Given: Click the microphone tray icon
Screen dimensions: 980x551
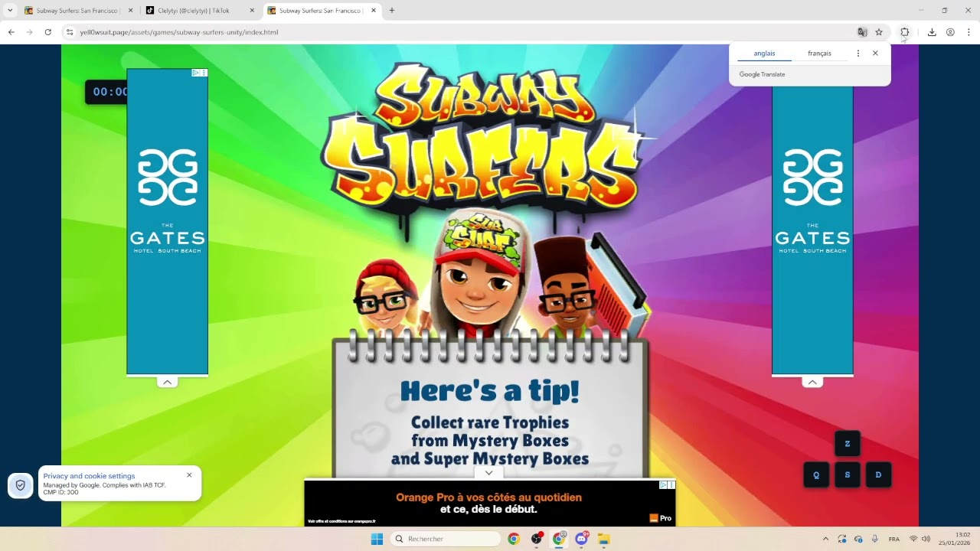Looking at the screenshot, I should 874,539.
